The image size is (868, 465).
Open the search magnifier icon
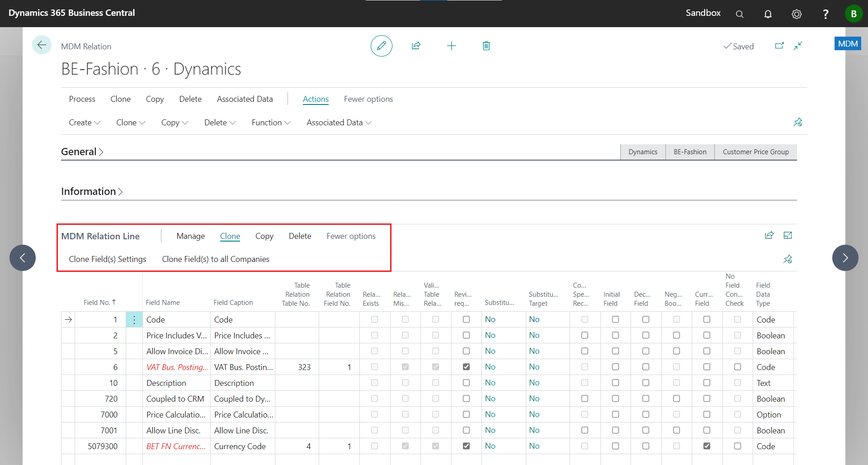coord(740,14)
